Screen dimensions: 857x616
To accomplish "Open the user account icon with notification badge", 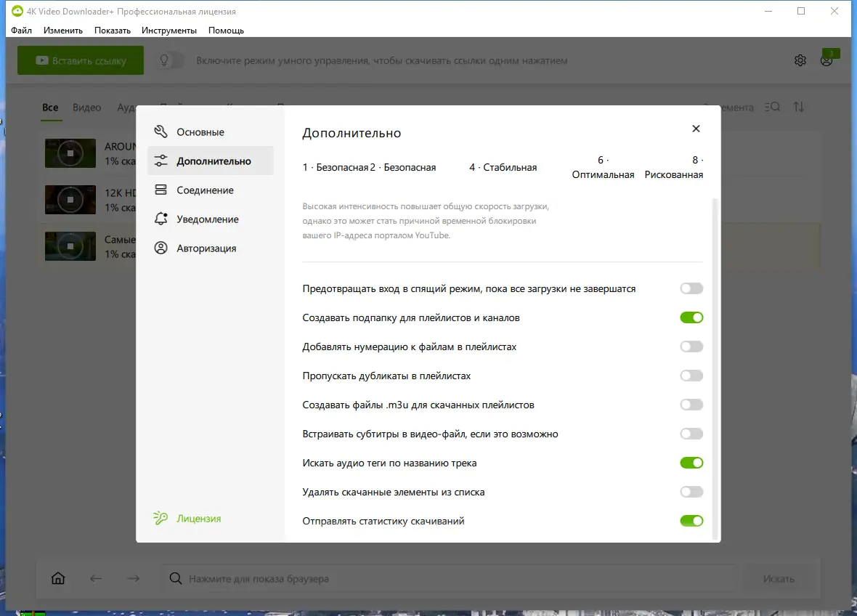I will click(826, 60).
